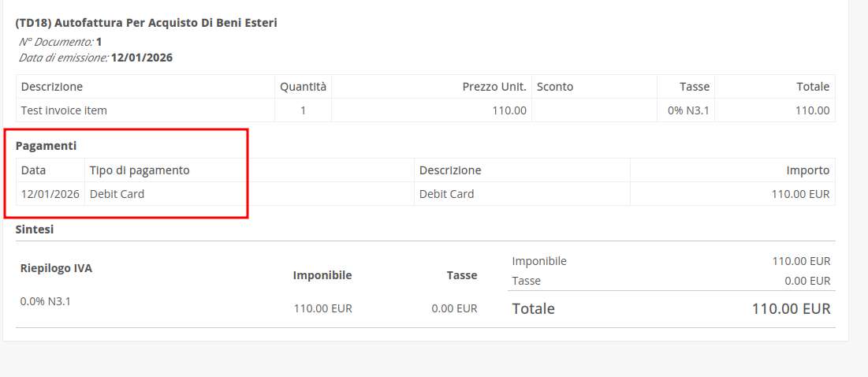The image size is (868, 377).
Task: Click the large Totale label
Action: click(x=534, y=309)
